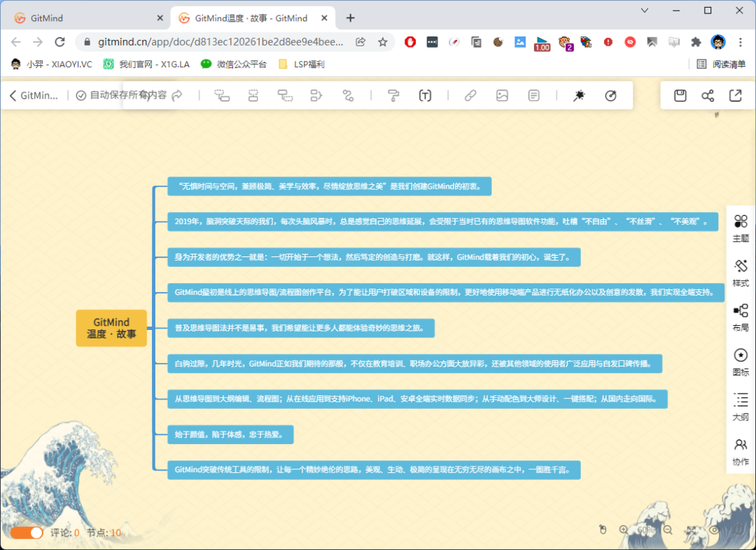Open Chrome three-dot menu
Screen dimensions: 756x550
click(x=741, y=42)
